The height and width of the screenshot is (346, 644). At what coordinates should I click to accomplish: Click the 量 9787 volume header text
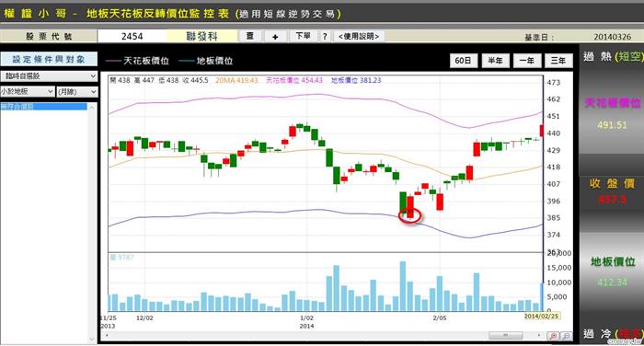pos(122,258)
